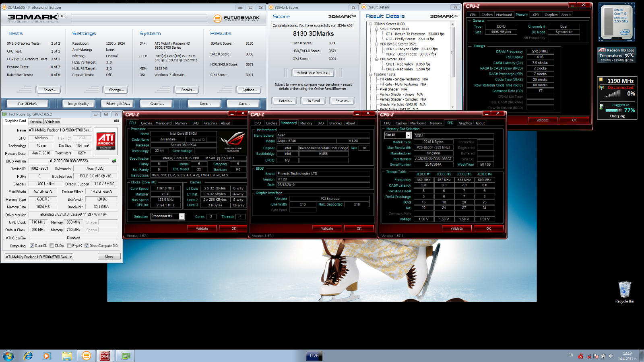Collapse the SM2.0 Score: 3030 node

coord(377,29)
